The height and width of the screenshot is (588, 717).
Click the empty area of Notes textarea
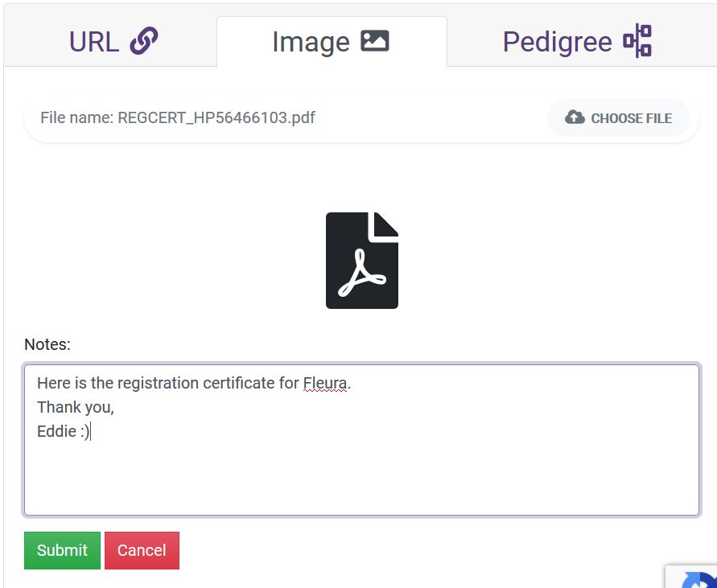point(362,479)
